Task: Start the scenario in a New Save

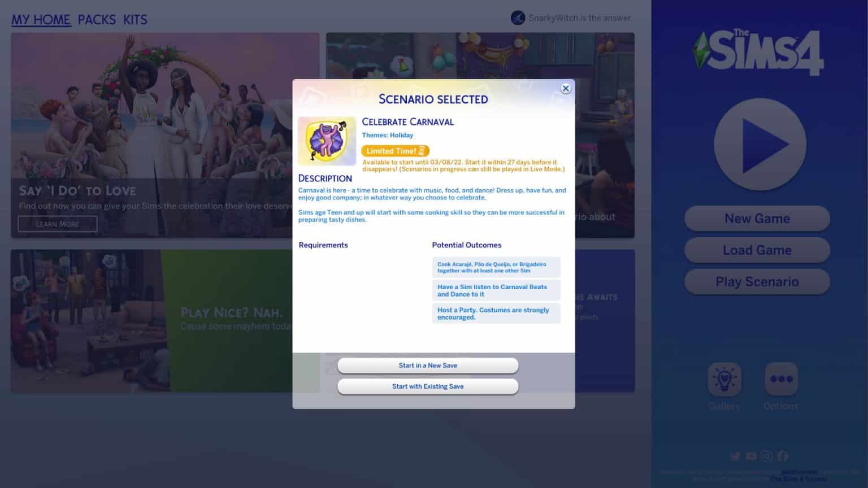Action: [428, 365]
